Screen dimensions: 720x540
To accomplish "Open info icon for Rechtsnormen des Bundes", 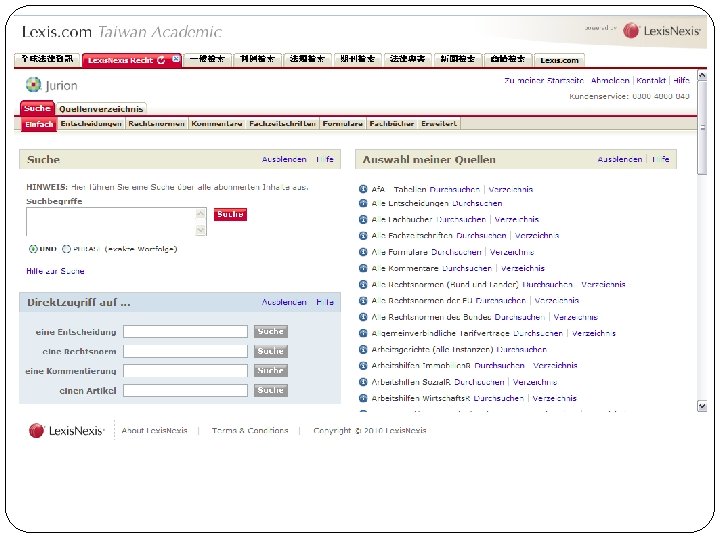I will [363, 317].
